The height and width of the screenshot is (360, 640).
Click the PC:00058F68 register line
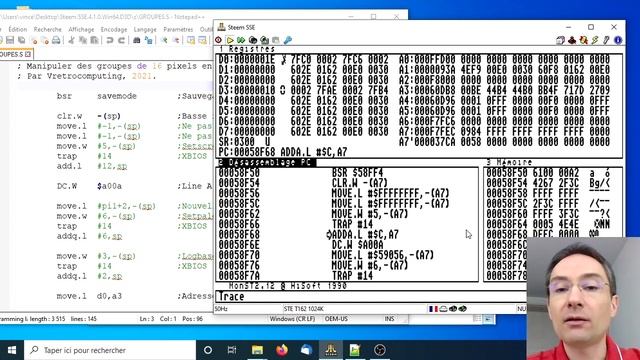(282, 152)
